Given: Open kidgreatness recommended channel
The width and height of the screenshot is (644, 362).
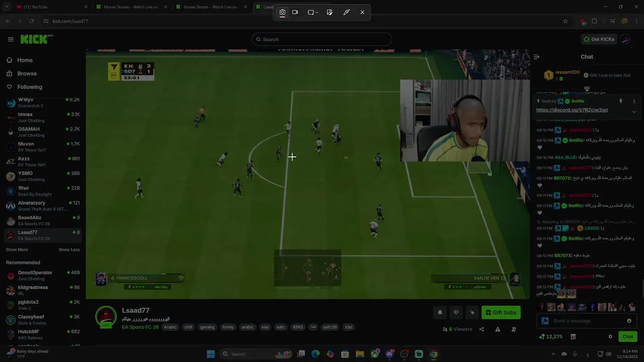Looking at the screenshot, I should [43, 290].
